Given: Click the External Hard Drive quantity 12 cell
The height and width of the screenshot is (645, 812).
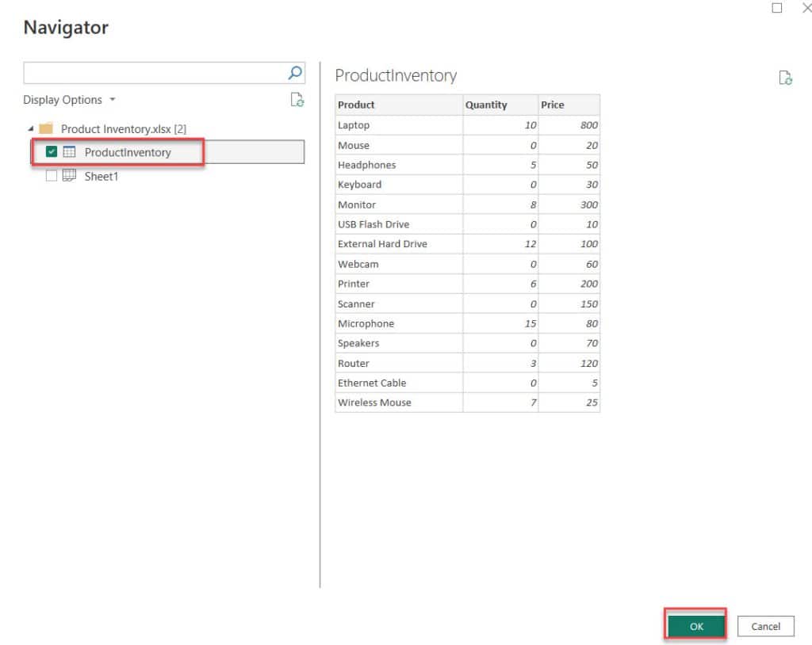Looking at the screenshot, I should tap(500, 244).
